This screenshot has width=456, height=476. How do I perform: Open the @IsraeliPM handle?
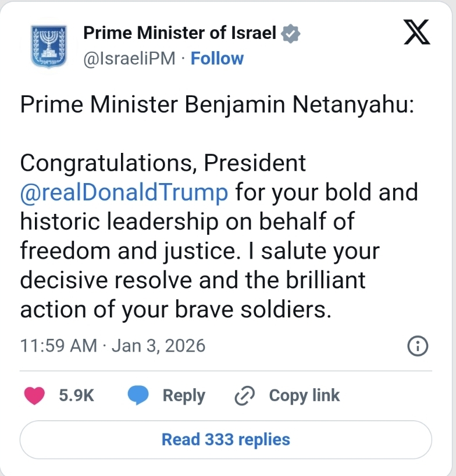(x=129, y=59)
